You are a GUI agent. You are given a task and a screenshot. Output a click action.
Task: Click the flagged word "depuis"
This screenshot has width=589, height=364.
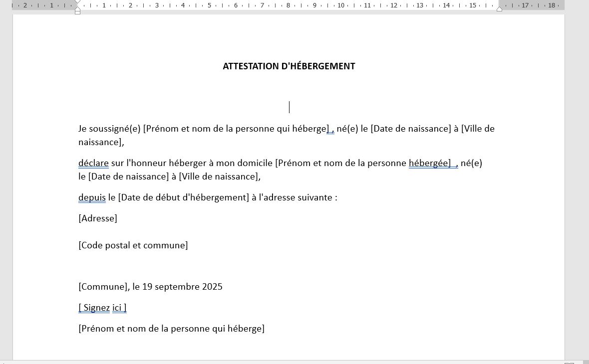click(x=92, y=197)
